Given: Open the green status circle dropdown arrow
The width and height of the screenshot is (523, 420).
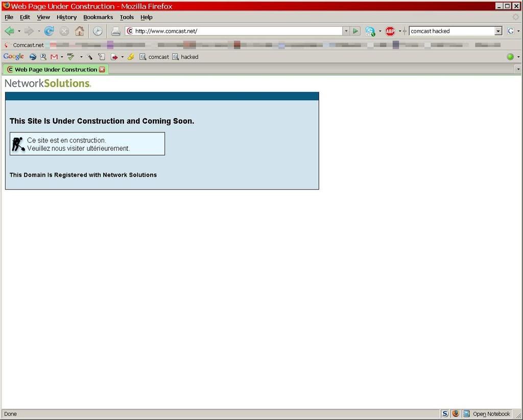Looking at the screenshot, I should (x=518, y=57).
